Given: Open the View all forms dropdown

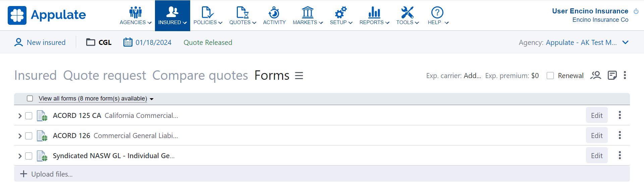Looking at the screenshot, I should pos(96,99).
